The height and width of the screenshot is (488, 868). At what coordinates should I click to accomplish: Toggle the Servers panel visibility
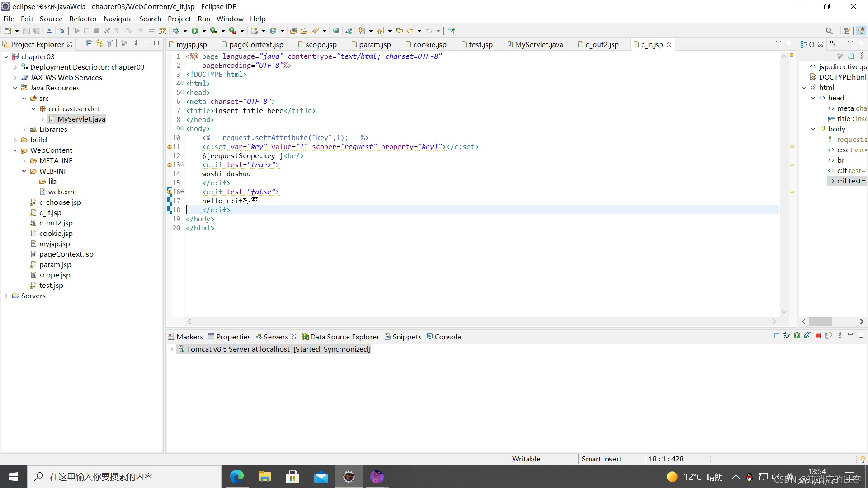pyautogui.click(x=275, y=336)
